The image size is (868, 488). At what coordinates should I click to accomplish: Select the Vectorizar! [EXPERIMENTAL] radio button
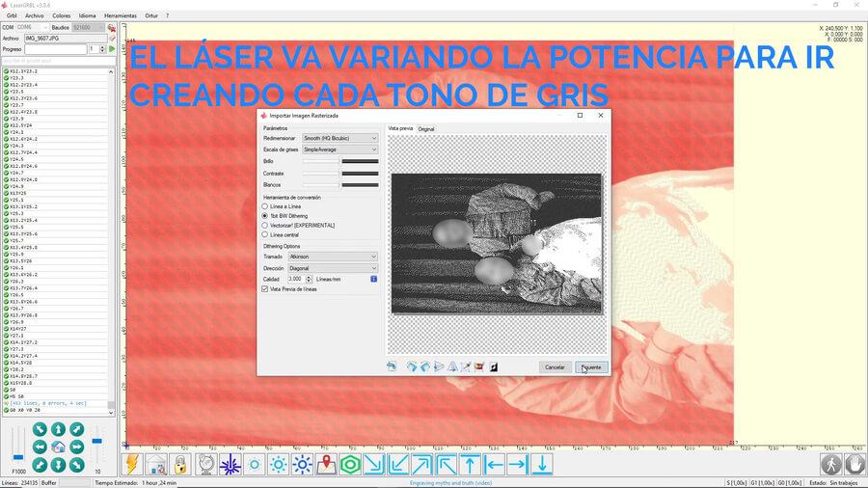[264, 225]
